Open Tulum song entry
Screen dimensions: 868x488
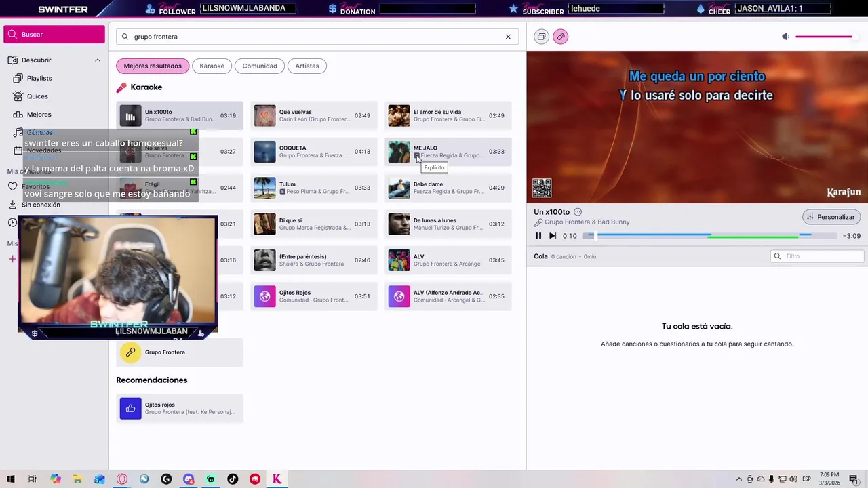[x=314, y=188]
